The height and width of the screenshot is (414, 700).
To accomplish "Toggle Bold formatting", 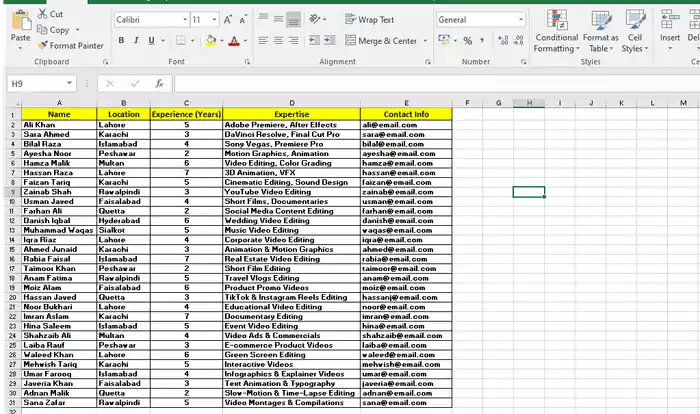I will point(121,41).
